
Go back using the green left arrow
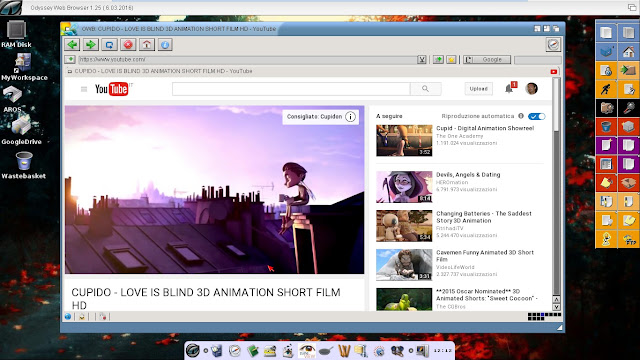coord(73,44)
